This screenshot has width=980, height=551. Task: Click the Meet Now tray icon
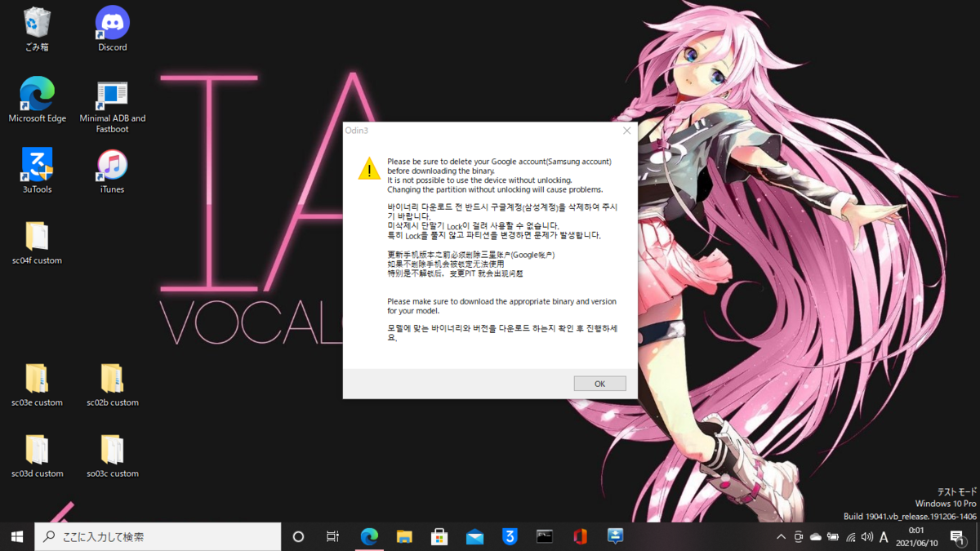coord(798,537)
